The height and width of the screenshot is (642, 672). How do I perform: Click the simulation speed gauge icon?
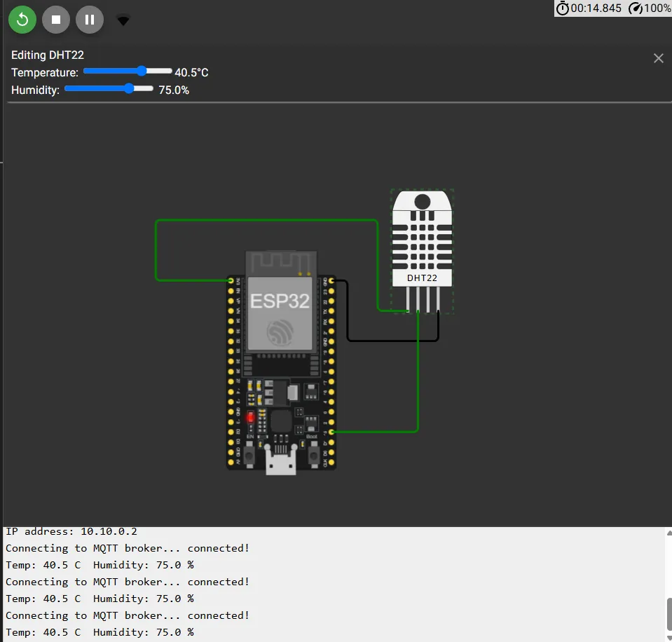[636, 8]
